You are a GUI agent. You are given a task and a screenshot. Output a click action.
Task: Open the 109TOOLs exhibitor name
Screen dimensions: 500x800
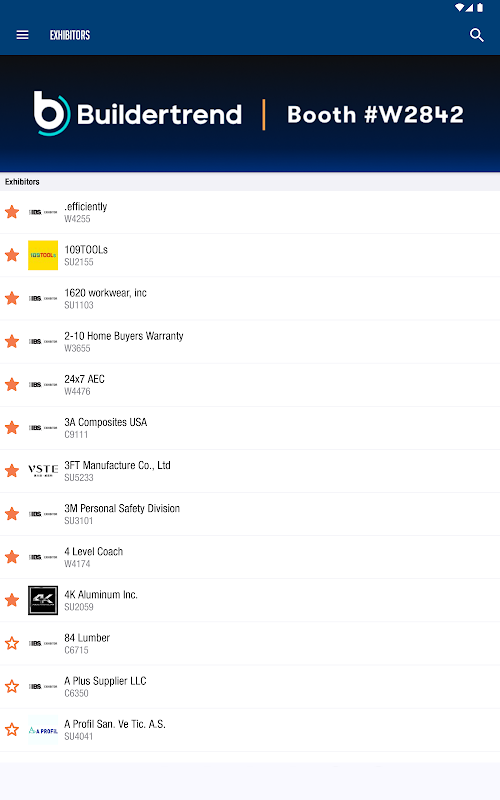(x=86, y=249)
